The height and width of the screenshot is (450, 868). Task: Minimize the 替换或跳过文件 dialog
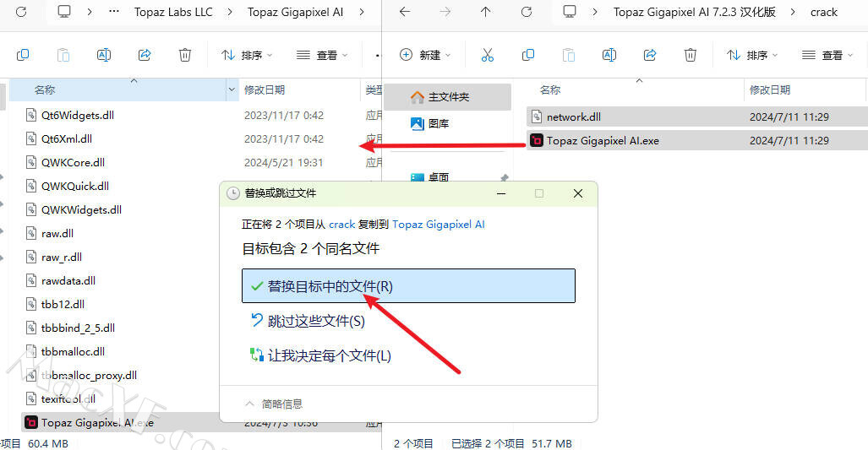point(501,193)
